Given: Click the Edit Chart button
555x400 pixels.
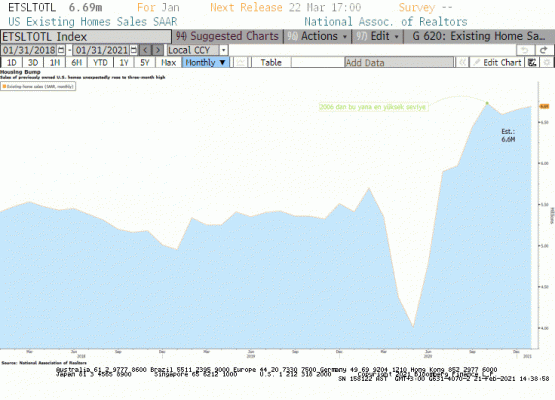Looking at the screenshot, I should pos(497,63).
